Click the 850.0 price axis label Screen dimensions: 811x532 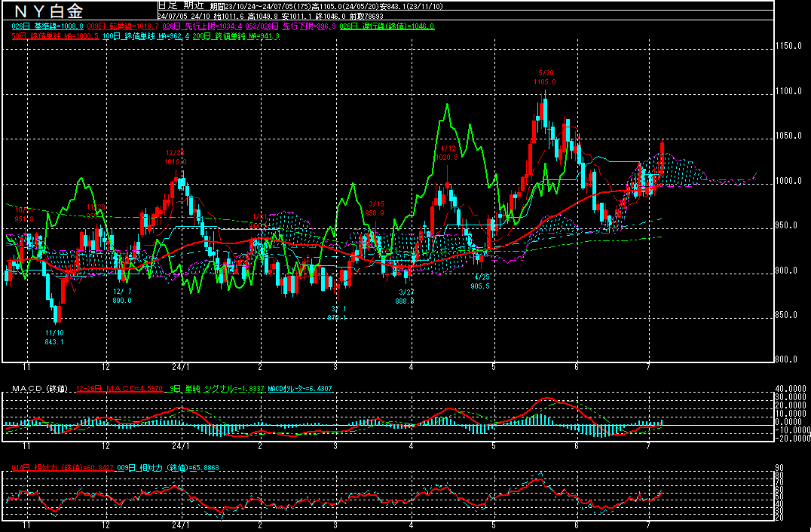click(787, 315)
